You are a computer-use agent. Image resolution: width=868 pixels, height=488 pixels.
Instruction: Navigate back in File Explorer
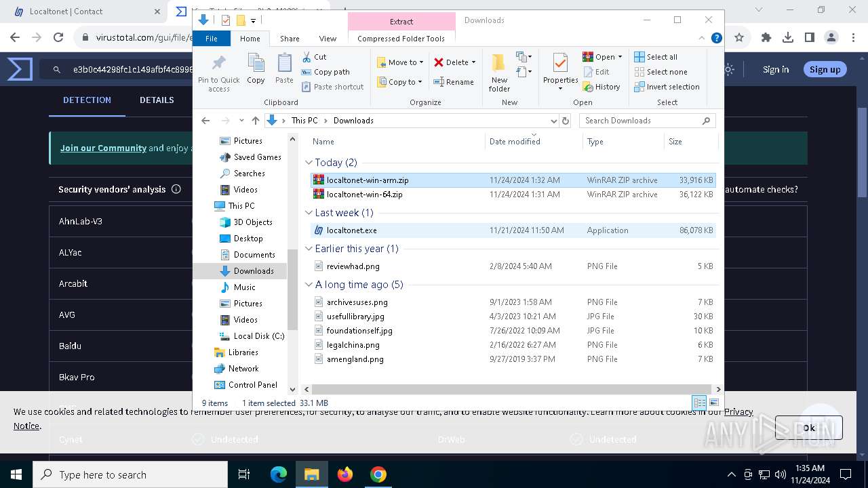click(x=206, y=121)
